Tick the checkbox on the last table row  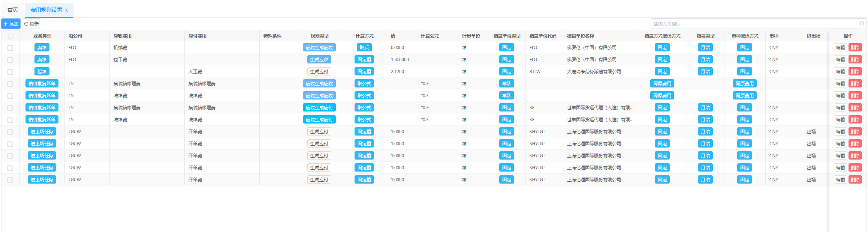coord(10,180)
